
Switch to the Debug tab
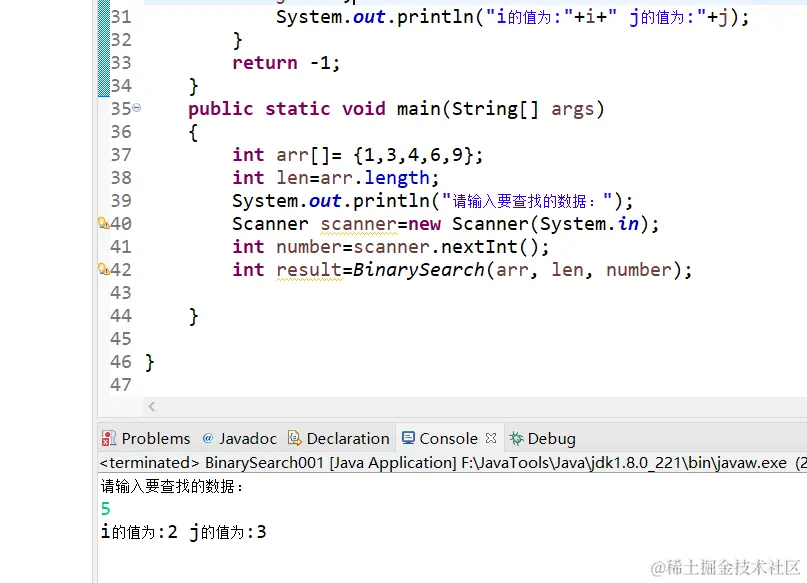pyautogui.click(x=542, y=438)
